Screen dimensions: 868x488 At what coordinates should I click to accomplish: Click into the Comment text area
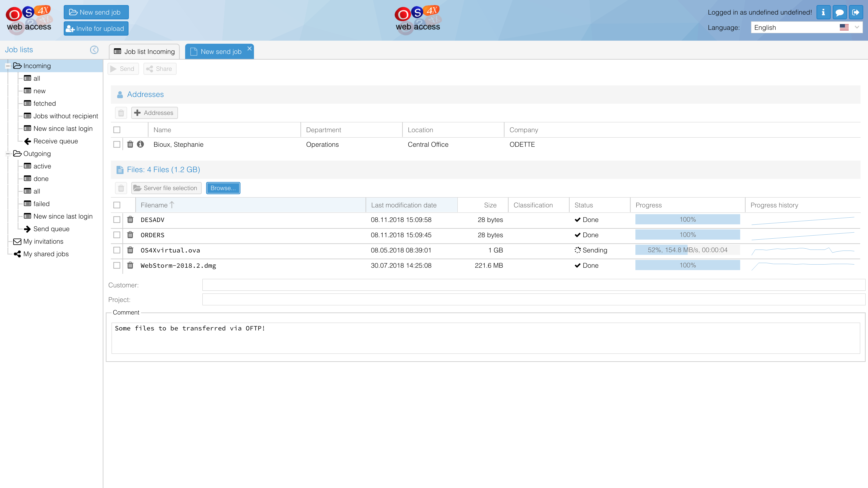486,338
